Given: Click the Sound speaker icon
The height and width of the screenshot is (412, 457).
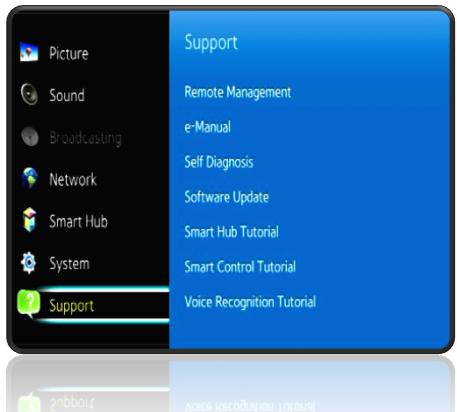Looking at the screenshot, I should (x=29, y=94).
